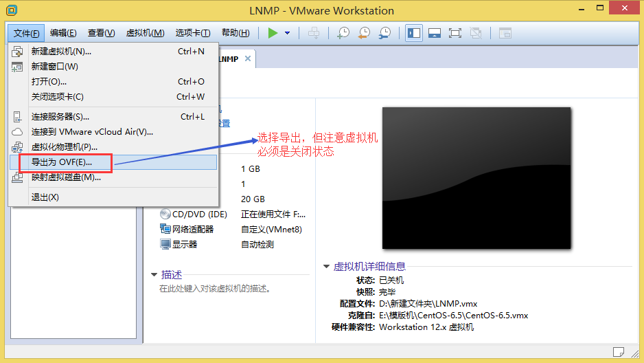Screen dimensions: 644x363
Task: Open the 虚拟机(M) menu
Action: pos(145,33)
